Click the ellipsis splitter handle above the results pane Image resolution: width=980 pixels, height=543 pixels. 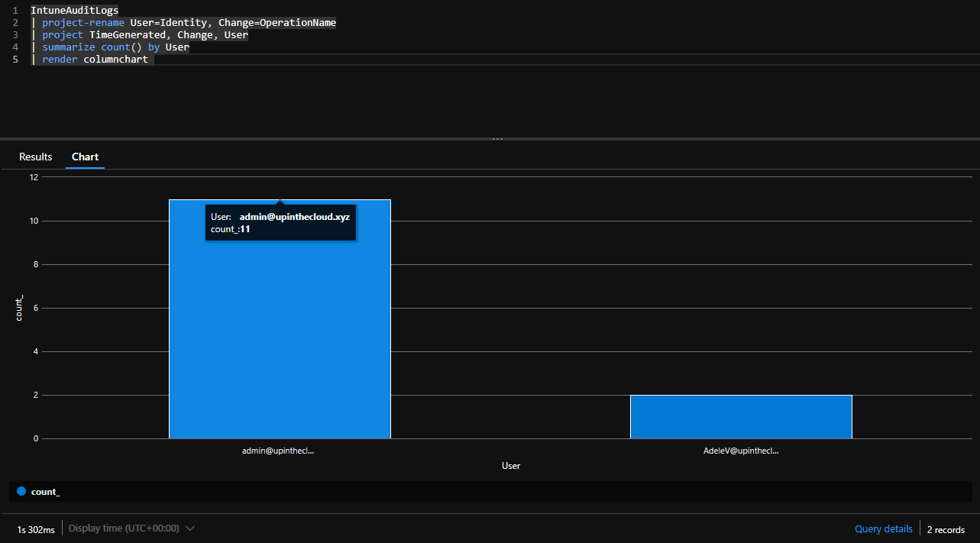click(x=497, y=138)
